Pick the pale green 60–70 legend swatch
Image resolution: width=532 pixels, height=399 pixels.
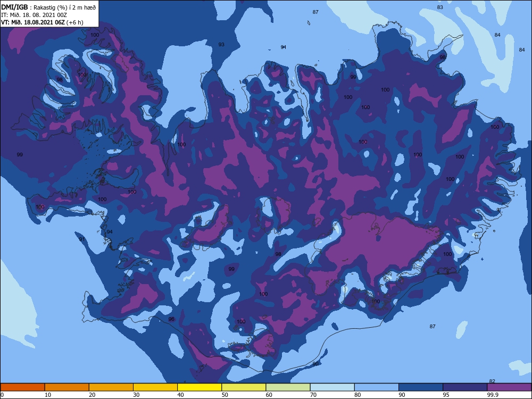coord(288,387)
